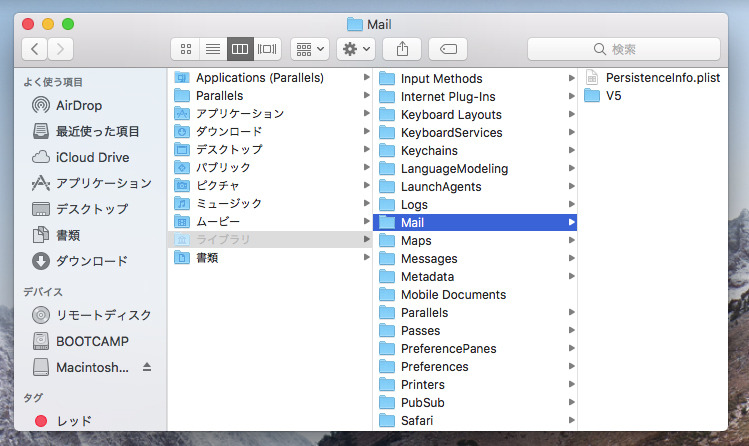Select the PreferencePanes folder
Screen dimensions: 749x446
(475, 349)
